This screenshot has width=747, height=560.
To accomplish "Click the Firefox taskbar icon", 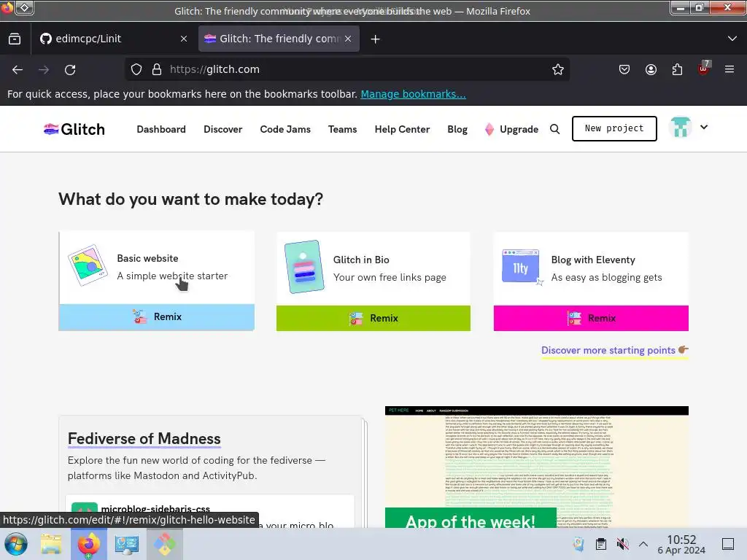I will click(89, 544).
